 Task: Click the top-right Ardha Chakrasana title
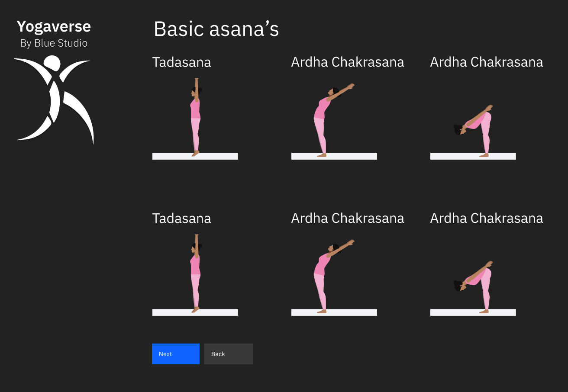487,62
